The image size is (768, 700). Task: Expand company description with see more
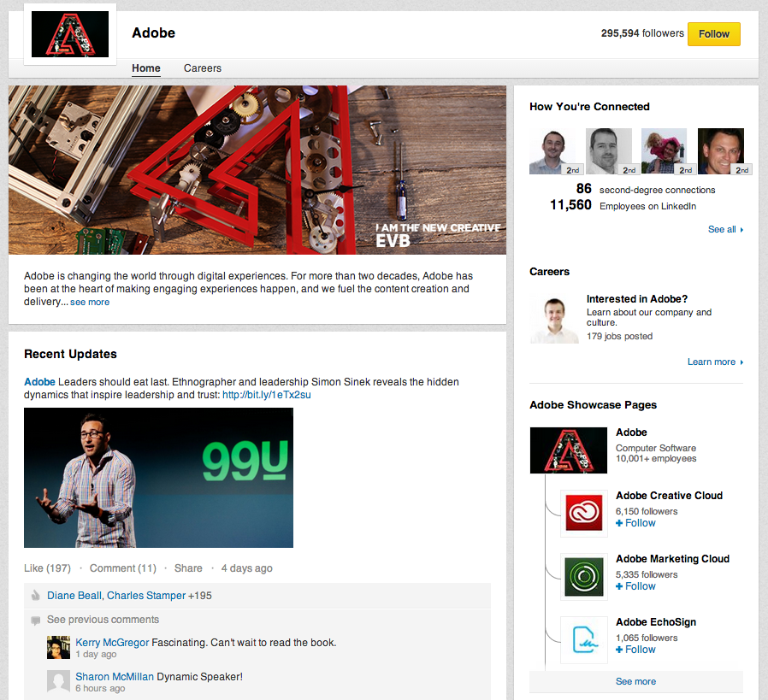(x=90, y=302)
